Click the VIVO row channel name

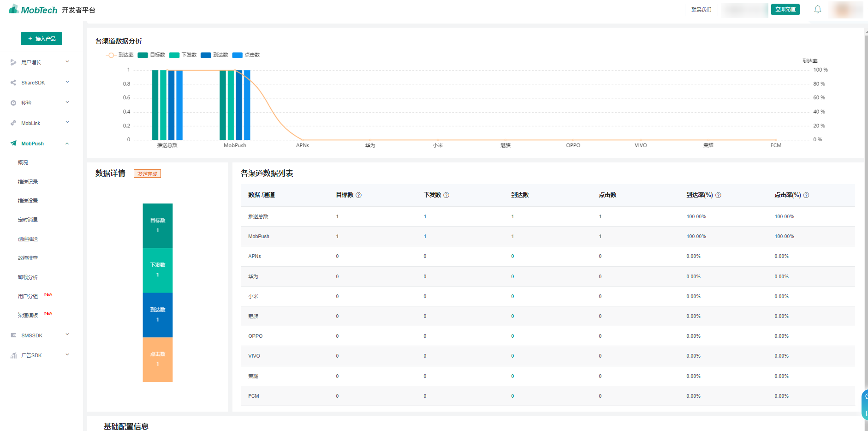click(x=254, y=356)
